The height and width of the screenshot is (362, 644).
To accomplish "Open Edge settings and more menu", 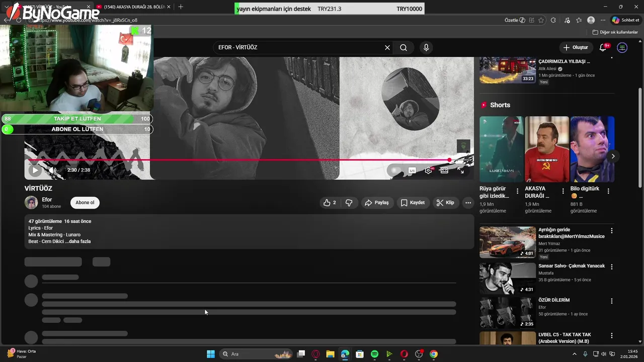I will tap(603, 20).
